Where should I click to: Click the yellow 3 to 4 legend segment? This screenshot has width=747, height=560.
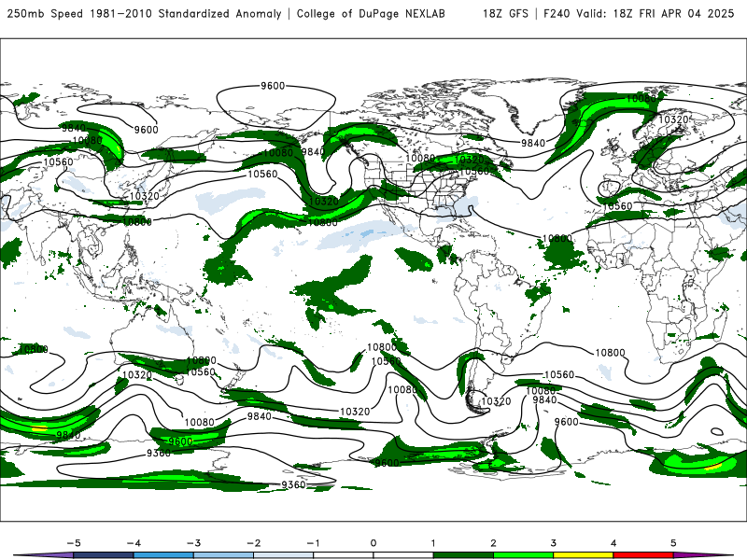[584, 555]
